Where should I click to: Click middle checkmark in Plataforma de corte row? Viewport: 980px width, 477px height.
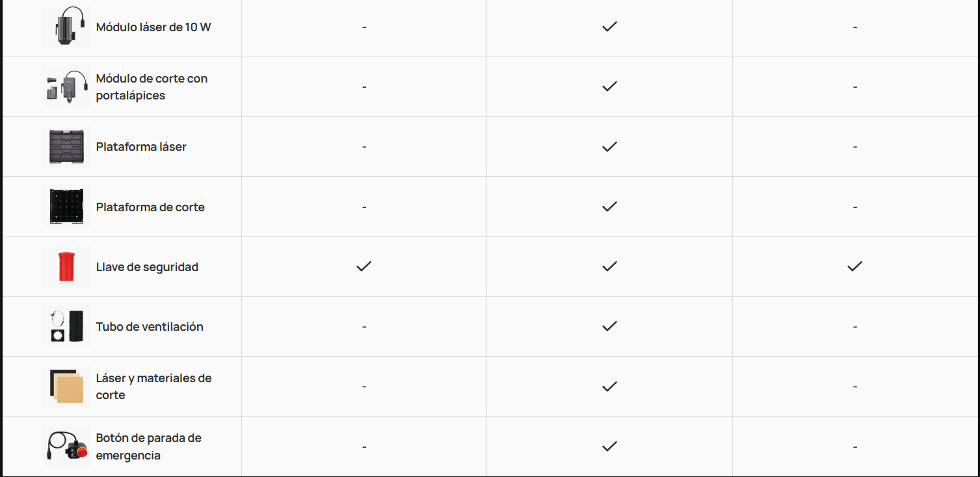pyautogui.click(x=609, y=207)
